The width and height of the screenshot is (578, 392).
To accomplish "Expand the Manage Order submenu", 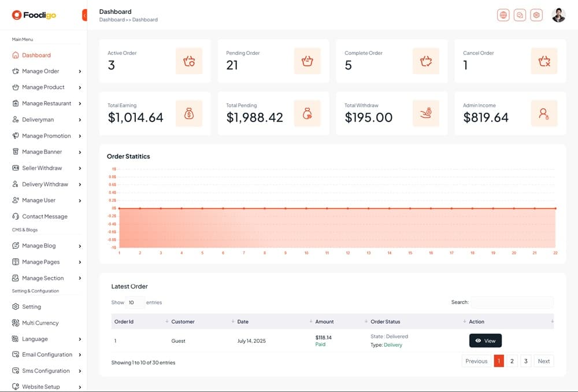I will tap(45, 71).
